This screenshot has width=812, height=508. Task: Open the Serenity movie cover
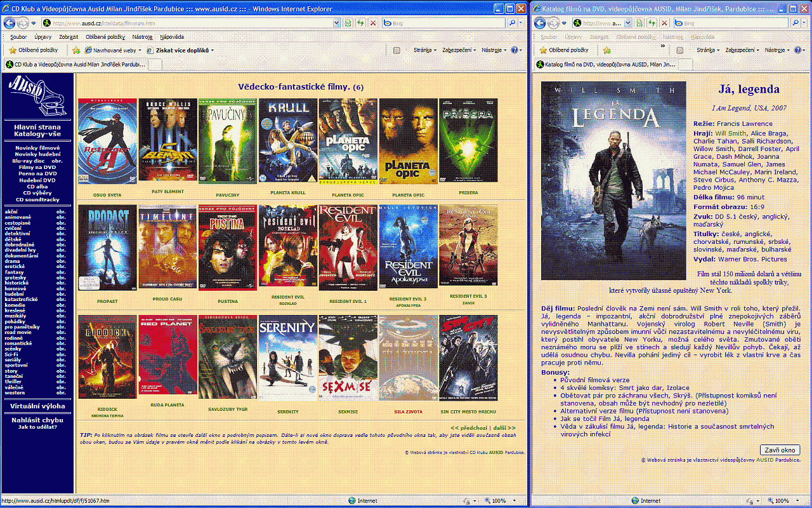tap(287, 359)
